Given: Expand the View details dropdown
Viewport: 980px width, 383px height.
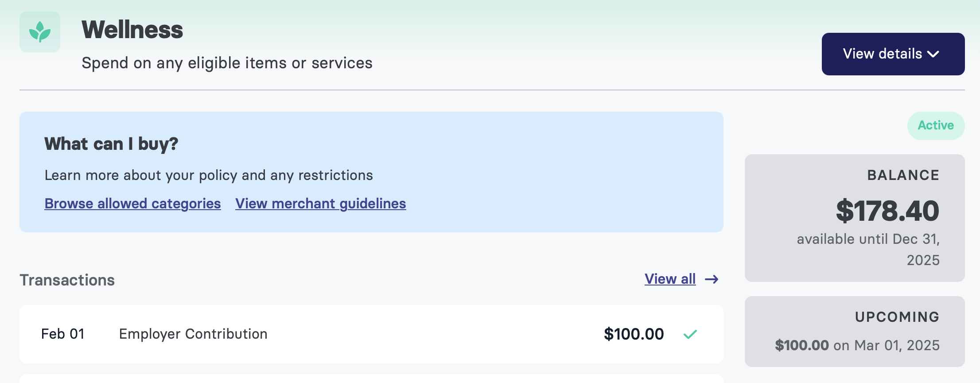Looking at the screenshot, I should click(x=893, y=54).
